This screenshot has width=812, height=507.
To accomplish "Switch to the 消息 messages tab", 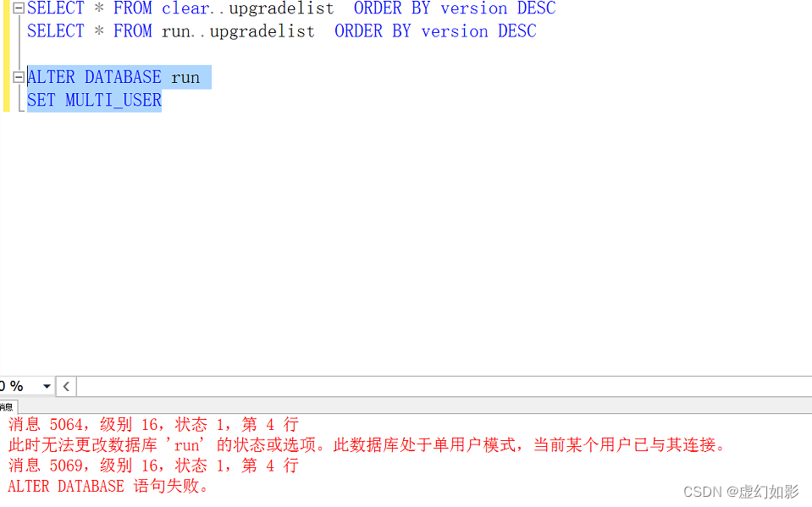I will point(8,406).
